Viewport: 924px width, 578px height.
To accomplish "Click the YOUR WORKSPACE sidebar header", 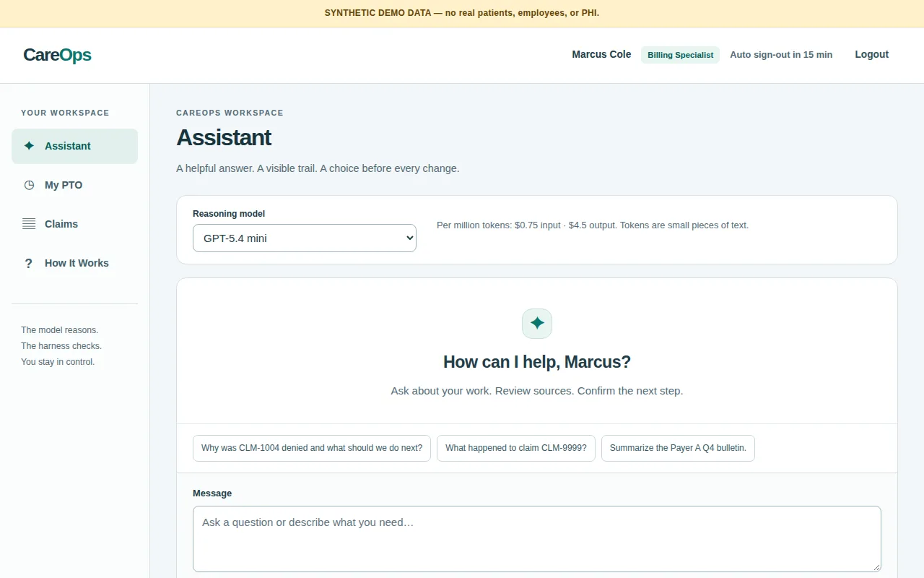I will (65, 113).
